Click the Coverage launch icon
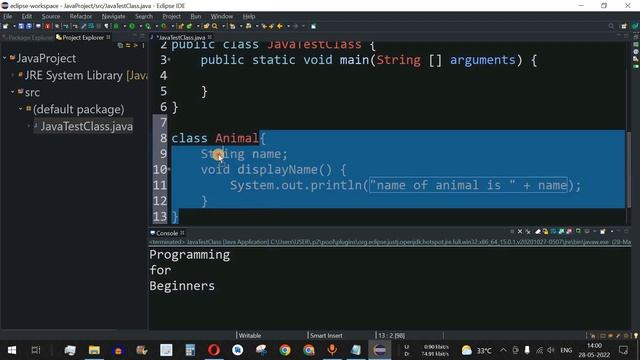Screen dimensions: 640x360 point(148,26)
